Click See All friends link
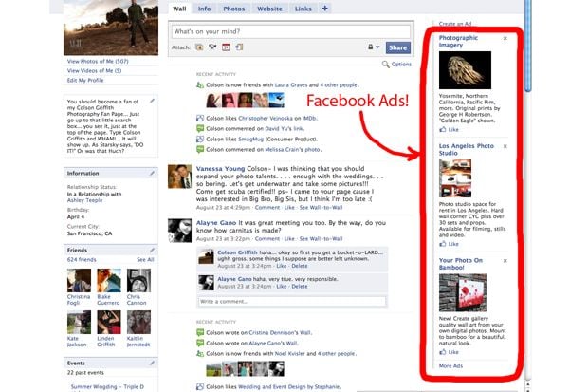 (x=145, y=260)
